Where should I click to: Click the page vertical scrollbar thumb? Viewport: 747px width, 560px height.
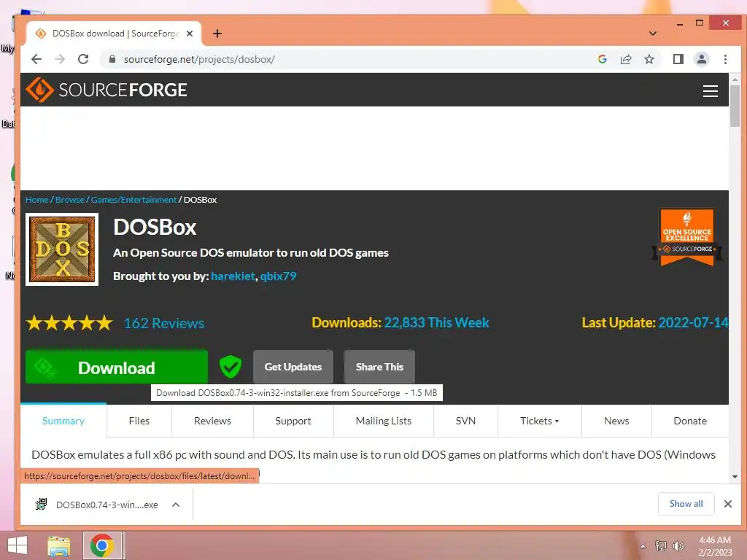735,105
